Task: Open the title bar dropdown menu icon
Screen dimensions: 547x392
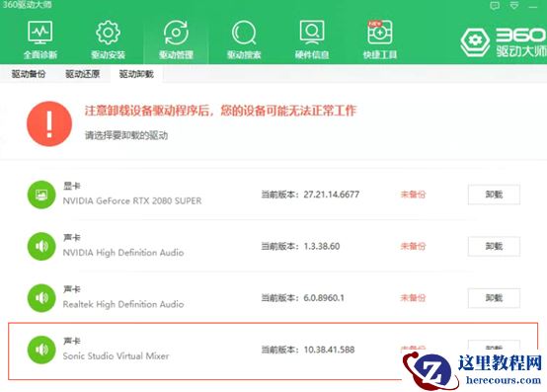Action: pyautogui.click(x=514, y=6)
